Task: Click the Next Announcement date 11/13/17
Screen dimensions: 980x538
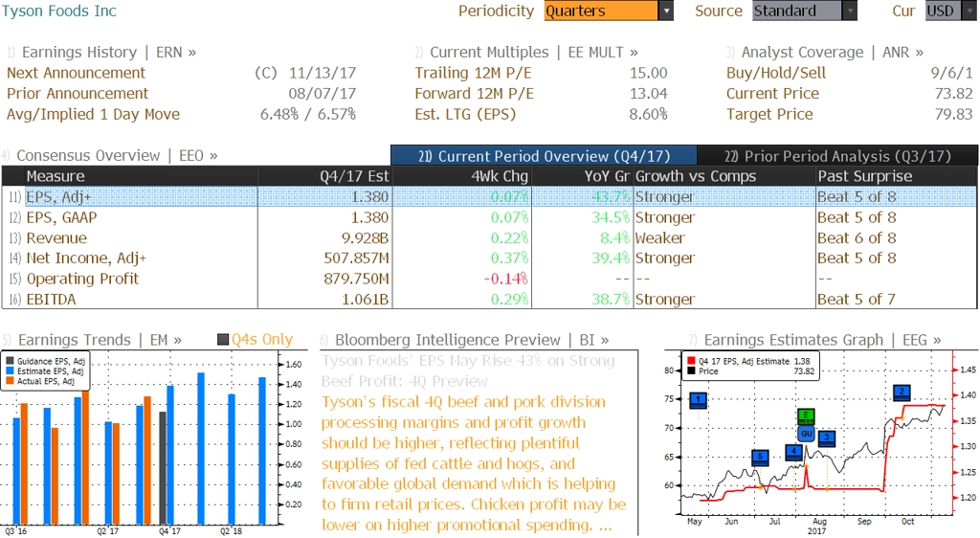Action: [322, 73]
